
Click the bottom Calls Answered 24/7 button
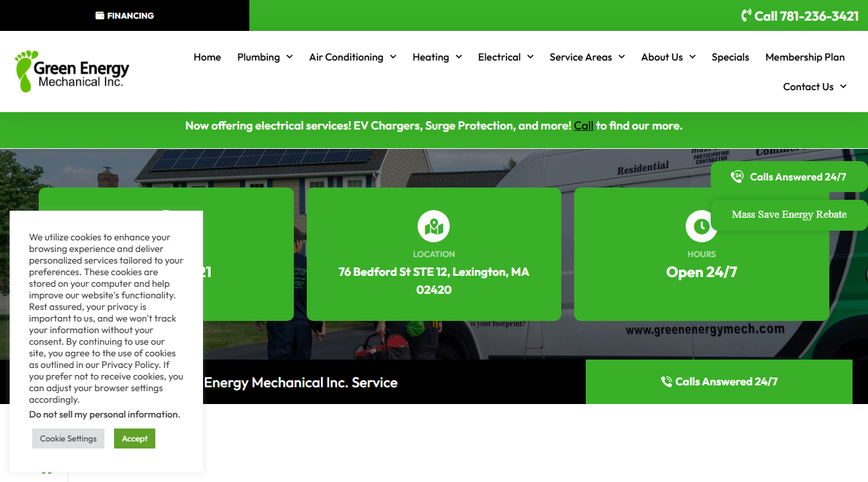719,381
